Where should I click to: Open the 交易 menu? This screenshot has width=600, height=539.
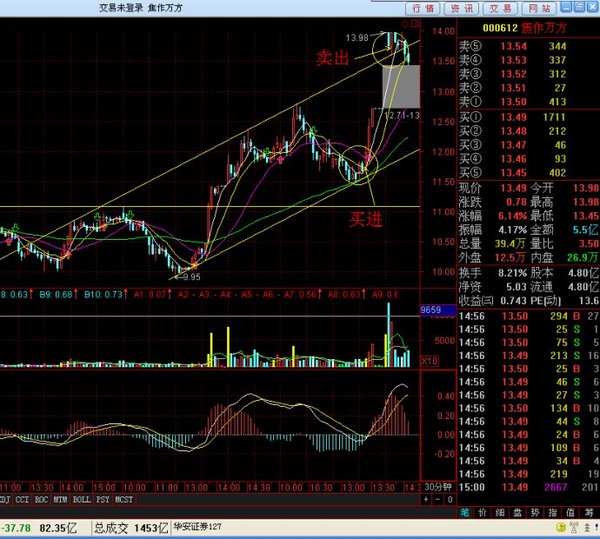pos(501,8)
